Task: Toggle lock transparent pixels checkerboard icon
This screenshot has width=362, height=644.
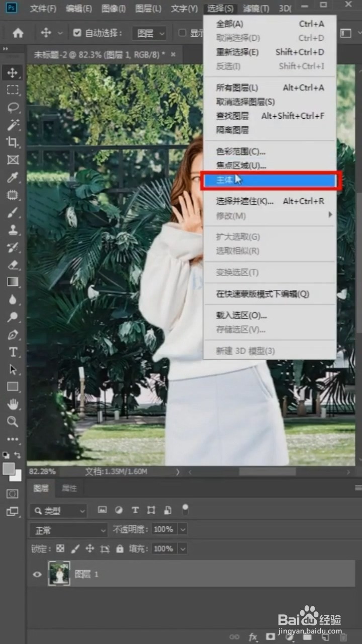Action: pyautogui.click(x=60, y=548)
